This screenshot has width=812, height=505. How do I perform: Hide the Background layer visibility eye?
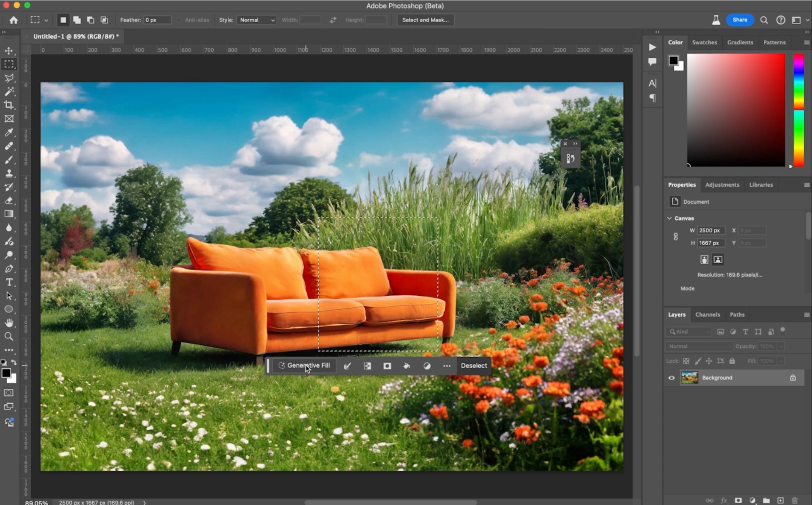671,378
